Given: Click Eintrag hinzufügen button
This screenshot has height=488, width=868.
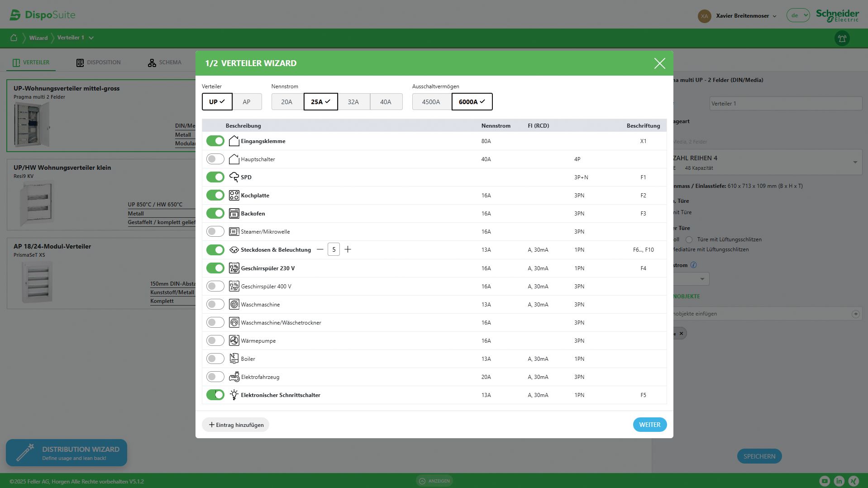Looking at the screenshot, I should 235,425.
